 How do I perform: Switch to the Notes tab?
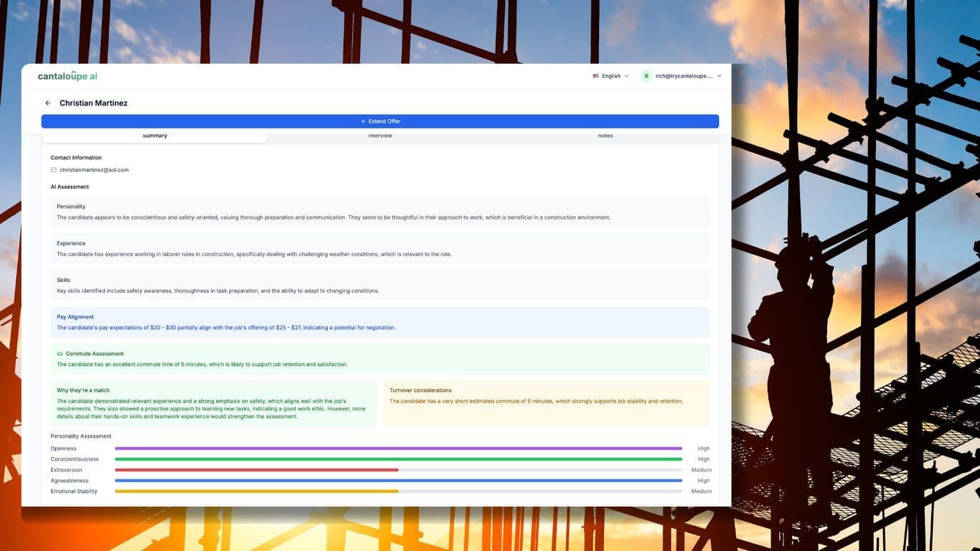605,135
